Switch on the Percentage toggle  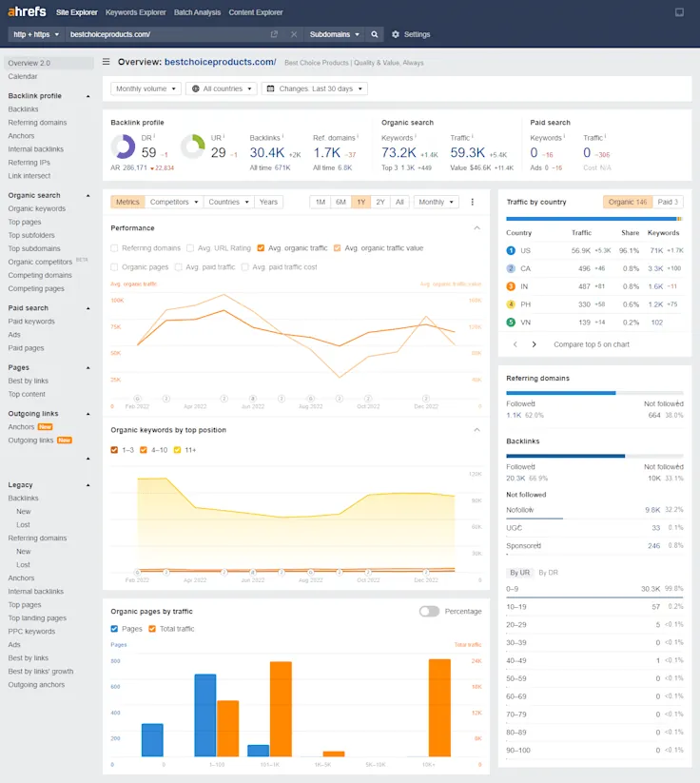tap(429, 611)
